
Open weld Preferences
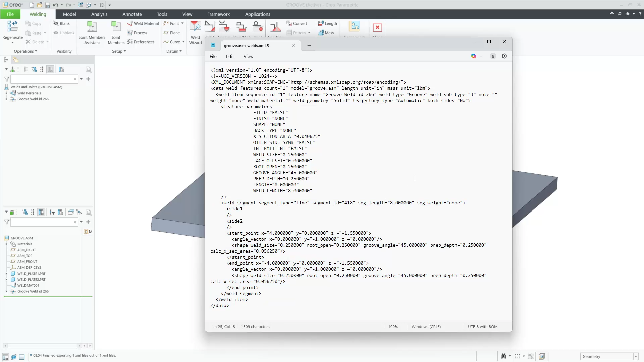click(141, 42)
